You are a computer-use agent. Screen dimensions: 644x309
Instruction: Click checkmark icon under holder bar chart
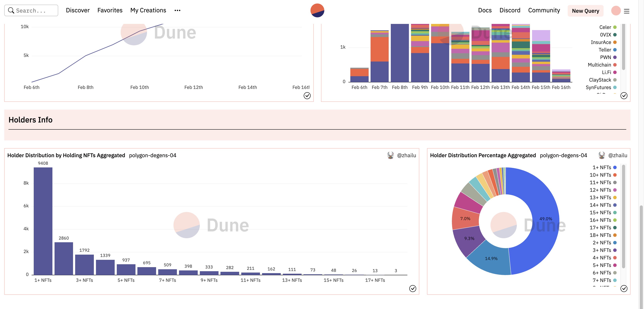tap(413, 289)
